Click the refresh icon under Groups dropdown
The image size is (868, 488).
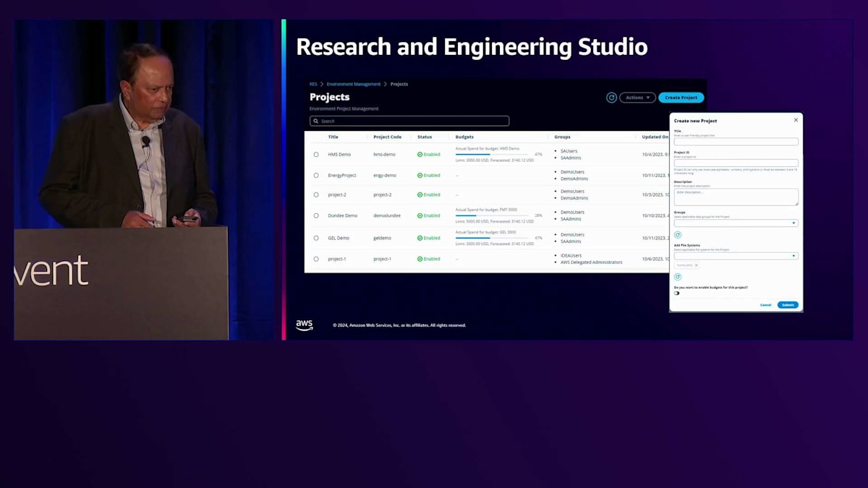[678, 235]
